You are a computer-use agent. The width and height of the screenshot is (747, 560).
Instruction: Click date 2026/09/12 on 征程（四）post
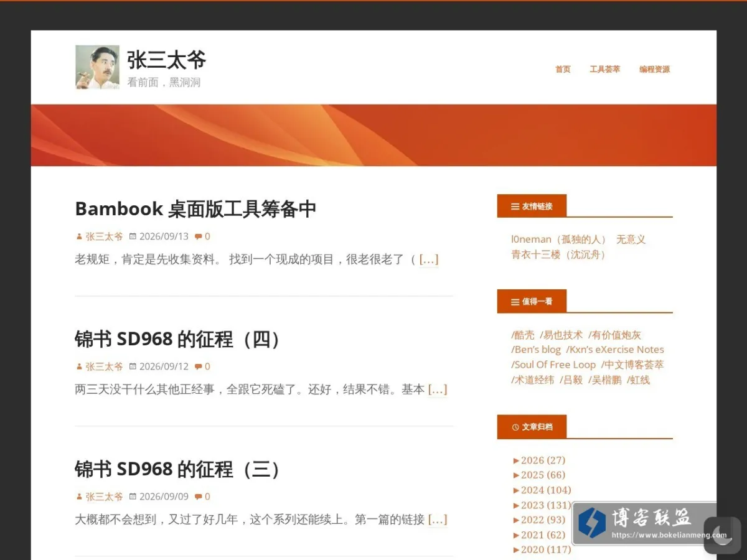pyautogui.click(x=164, y=366)
